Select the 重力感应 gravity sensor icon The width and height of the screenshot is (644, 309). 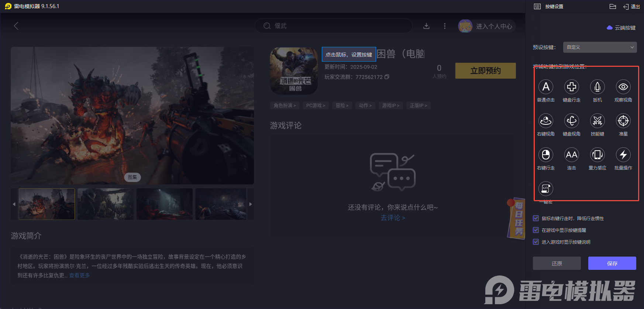[x=597, y=155]
